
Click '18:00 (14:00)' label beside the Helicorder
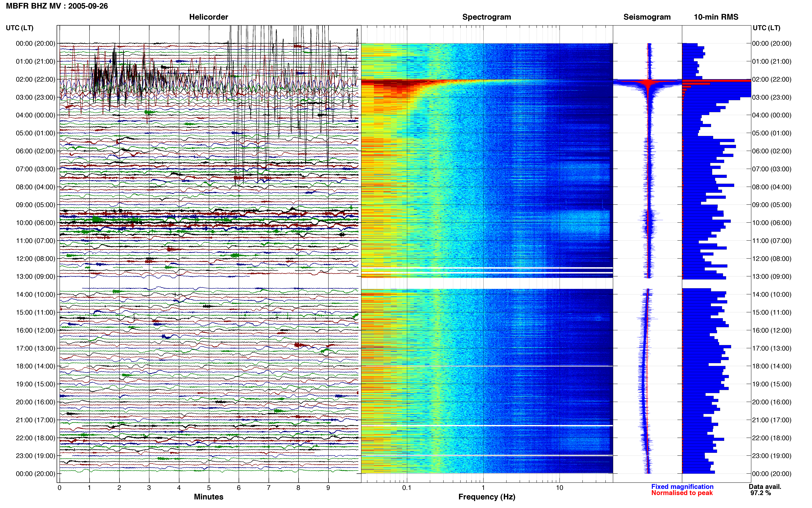click(x=36, y=366)
